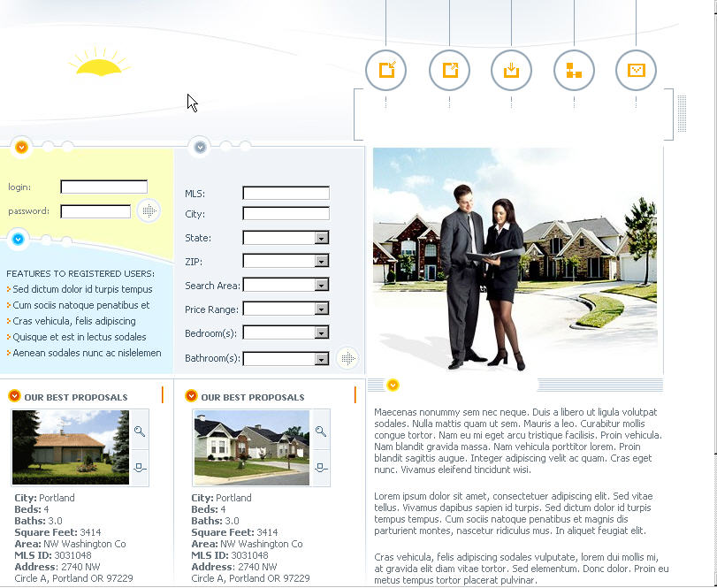Image resolution: width=717 pixels, height=588 pixels.
Task: Click 'Cum sociis natoque penatibus et' item
Action: point(81,305)
